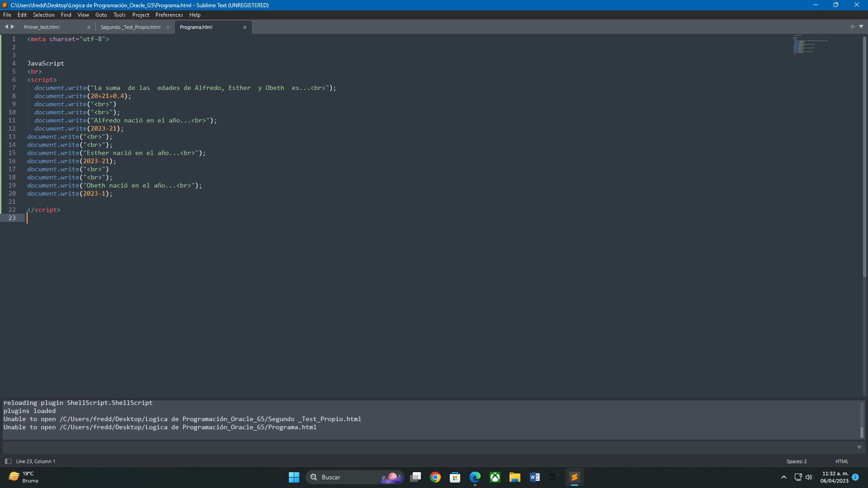Click line number 12 in gutter
This screenshot has width=868, height=488.
tap(12, 129)
